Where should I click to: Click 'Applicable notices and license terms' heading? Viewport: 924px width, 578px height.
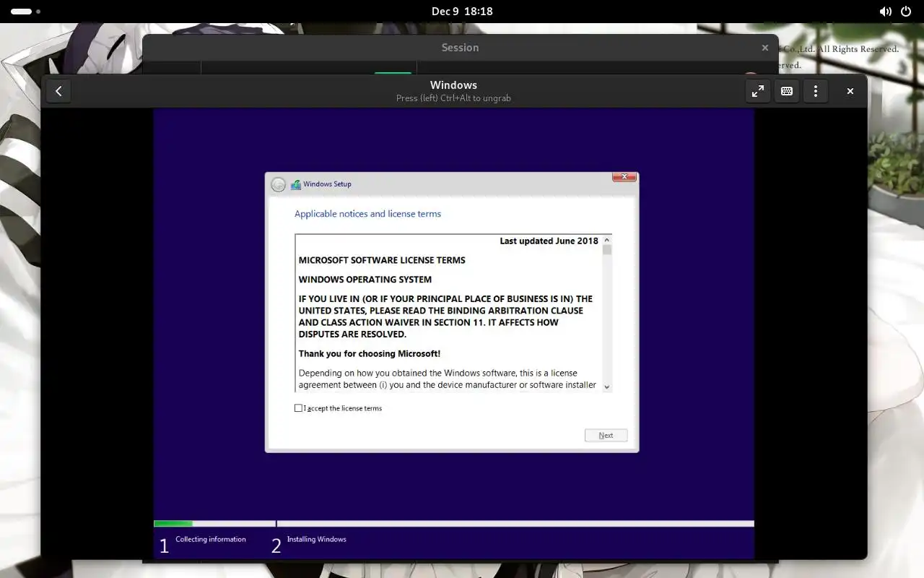pyautogui.click(x=367, y=214)
